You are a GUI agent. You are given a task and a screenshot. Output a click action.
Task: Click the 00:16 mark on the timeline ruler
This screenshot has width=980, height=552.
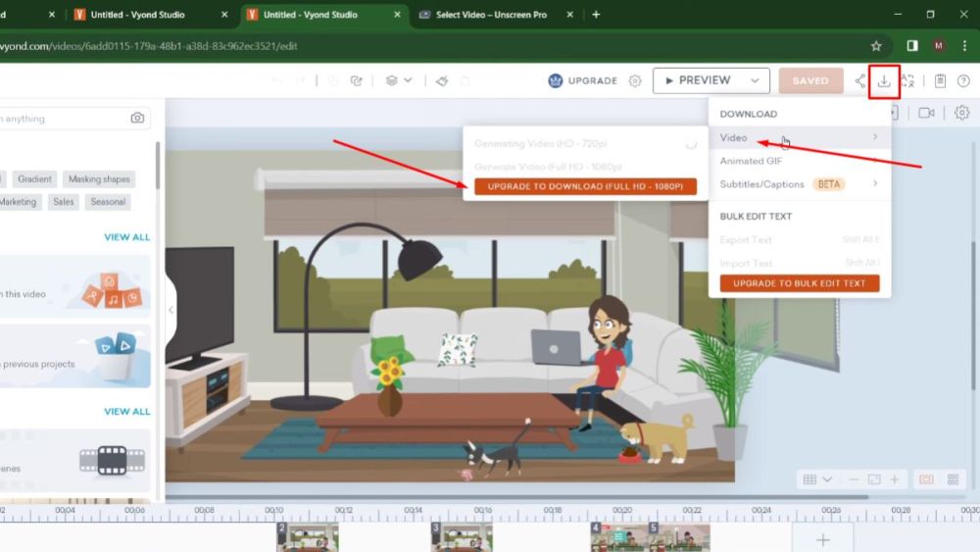coord(482,511)
